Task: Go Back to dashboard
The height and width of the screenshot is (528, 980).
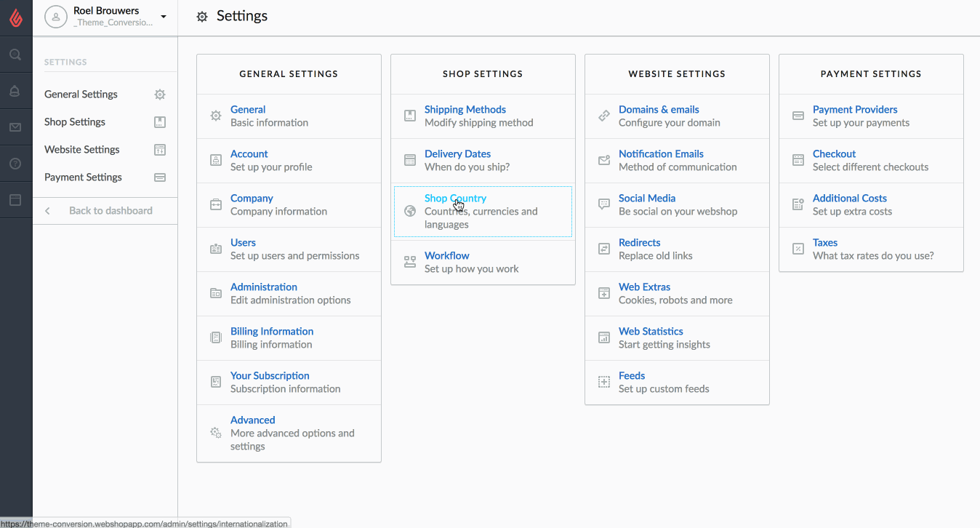Action: point(111,211)
